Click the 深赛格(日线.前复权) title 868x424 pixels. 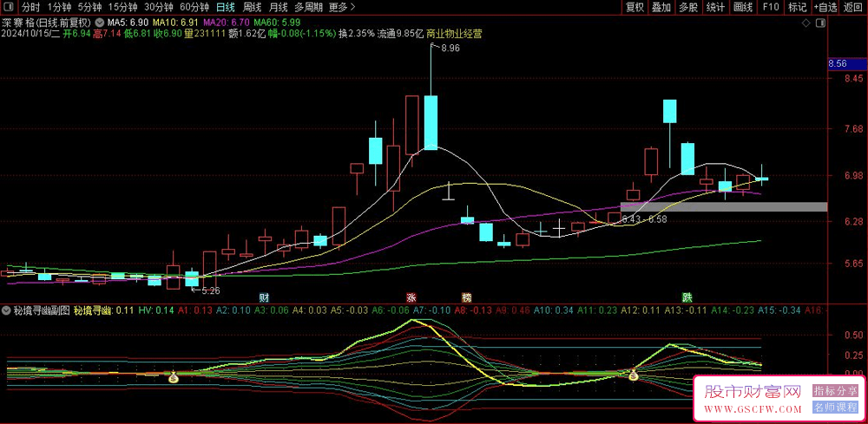[x=46, y=23]
